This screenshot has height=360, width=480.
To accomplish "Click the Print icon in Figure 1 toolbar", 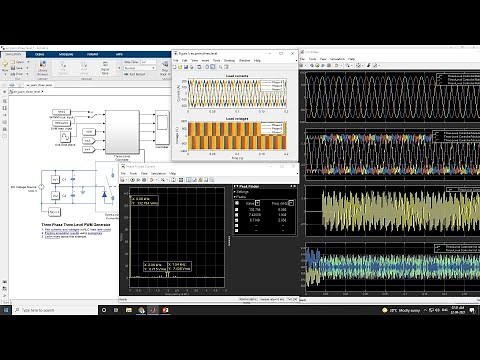I will click(191, 67).
